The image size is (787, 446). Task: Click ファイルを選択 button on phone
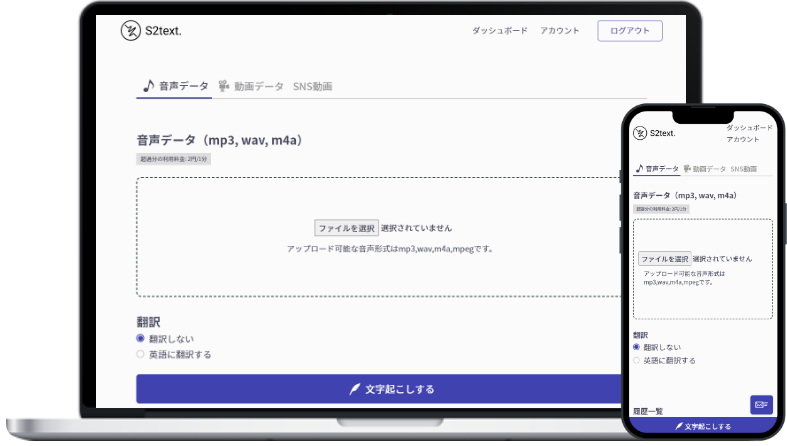(x=665, y=259)
